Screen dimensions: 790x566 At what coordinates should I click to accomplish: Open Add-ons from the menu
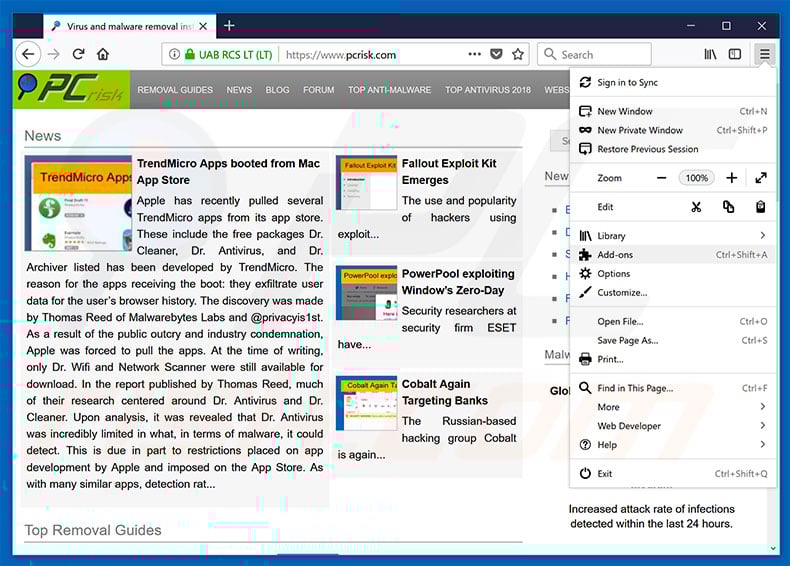click(x=673, y=255)
